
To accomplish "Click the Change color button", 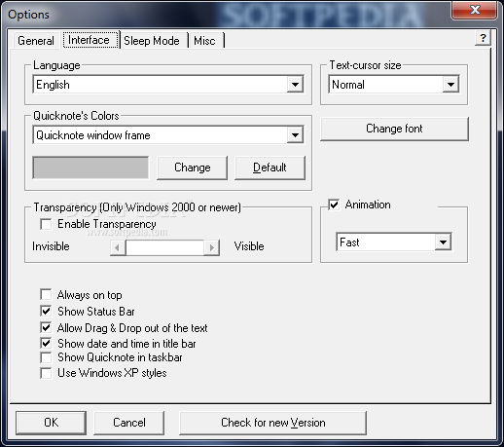I will (x=193, y=168).
